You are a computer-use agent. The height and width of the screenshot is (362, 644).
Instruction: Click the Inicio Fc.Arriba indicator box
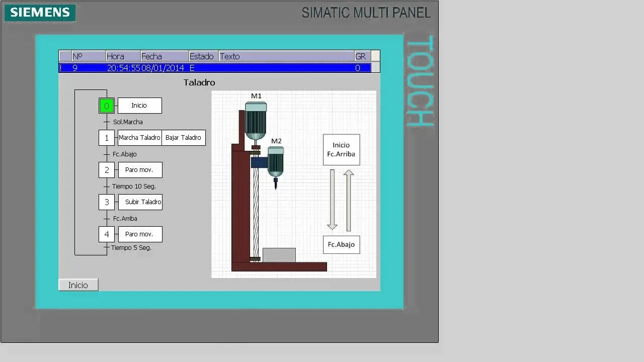coord(341,150)
